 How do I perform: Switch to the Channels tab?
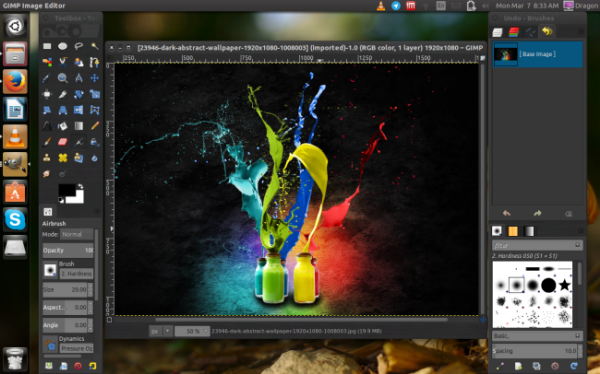click(x=514, y=32)
